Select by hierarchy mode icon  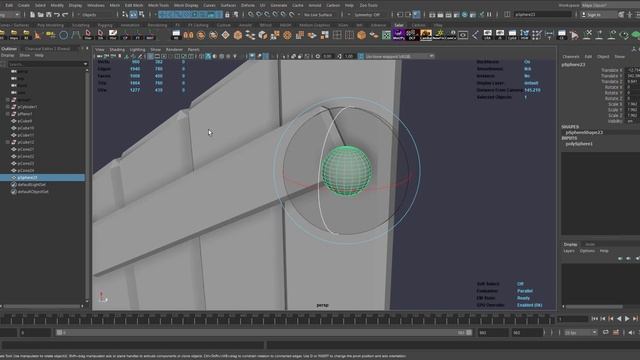[125, 15]
